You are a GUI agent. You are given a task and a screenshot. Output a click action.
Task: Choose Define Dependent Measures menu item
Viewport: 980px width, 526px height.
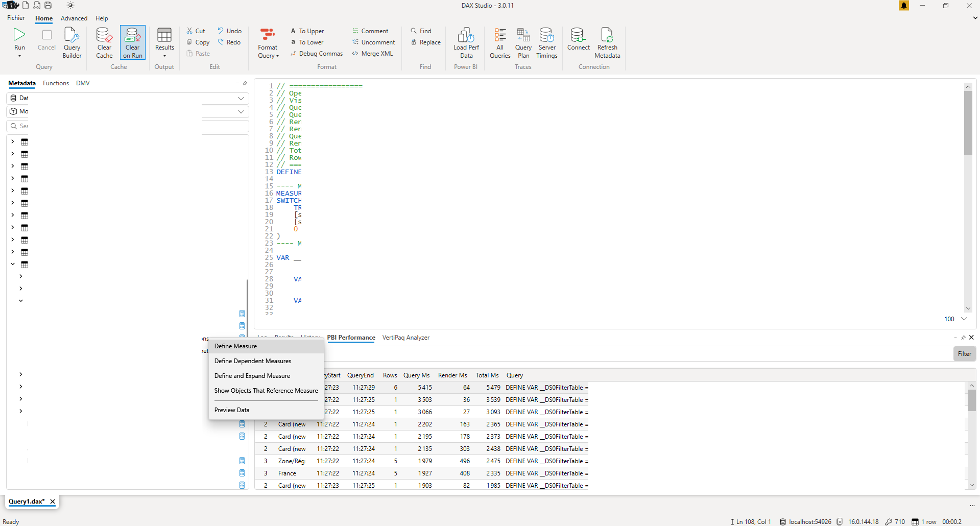266,361
